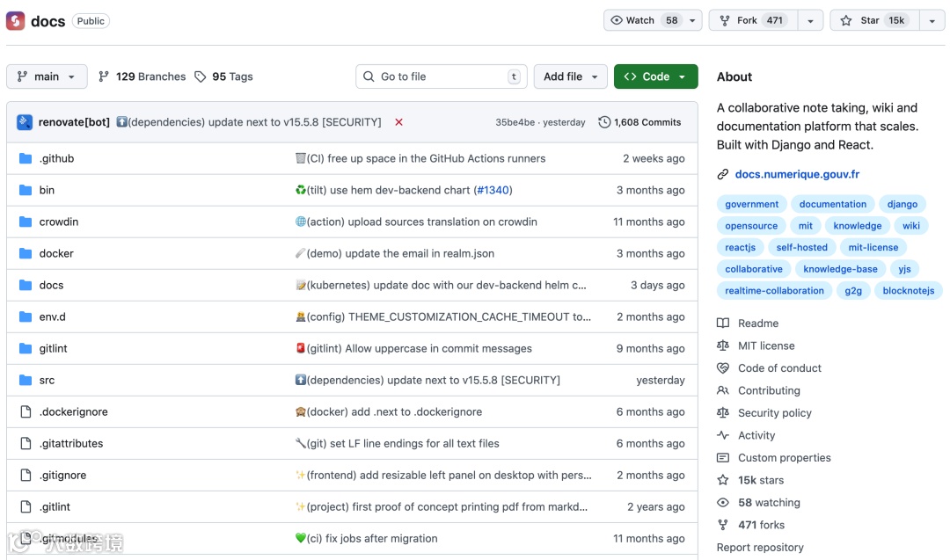Click the yjs topic tag
Image resolution: width=950 pixels, height=560 pixels.
pyautogui.click(x=904, y=269)
